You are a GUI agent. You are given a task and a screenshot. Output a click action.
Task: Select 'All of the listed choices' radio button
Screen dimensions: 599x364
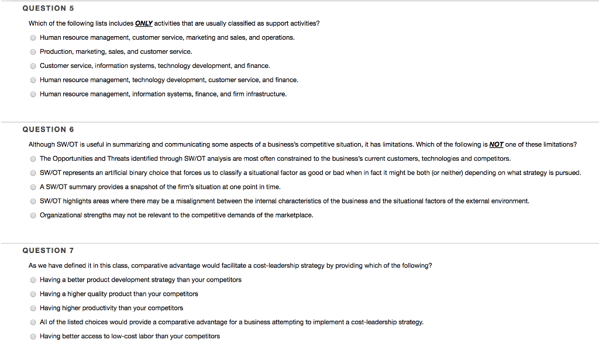point(33,322)
